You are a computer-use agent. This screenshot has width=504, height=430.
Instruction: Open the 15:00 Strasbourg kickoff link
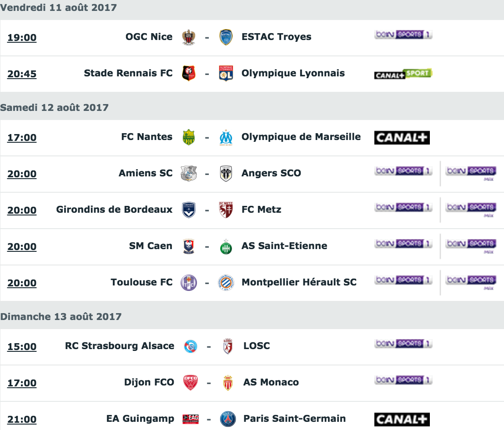click(22, 346)
